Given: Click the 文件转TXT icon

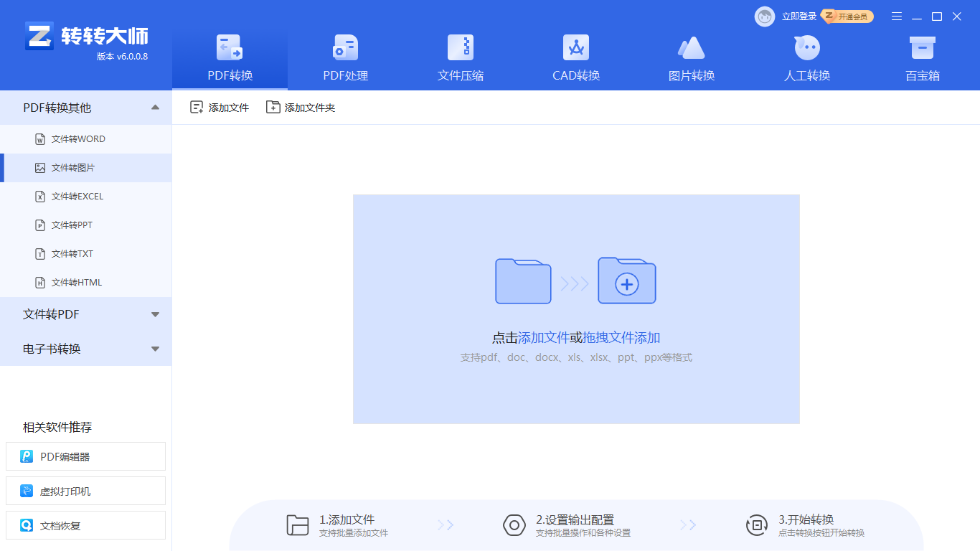Looking at the screenshot, I should click(x=40, y=254).
